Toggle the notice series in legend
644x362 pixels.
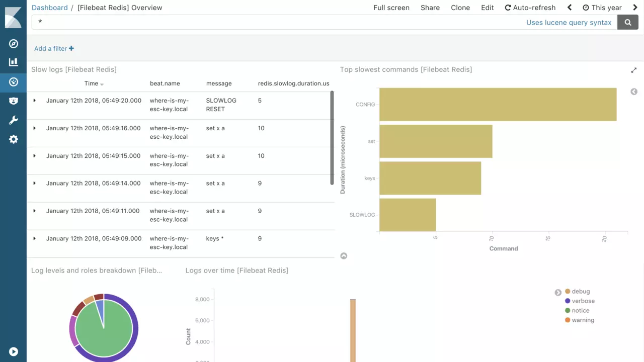coord(580,311)
